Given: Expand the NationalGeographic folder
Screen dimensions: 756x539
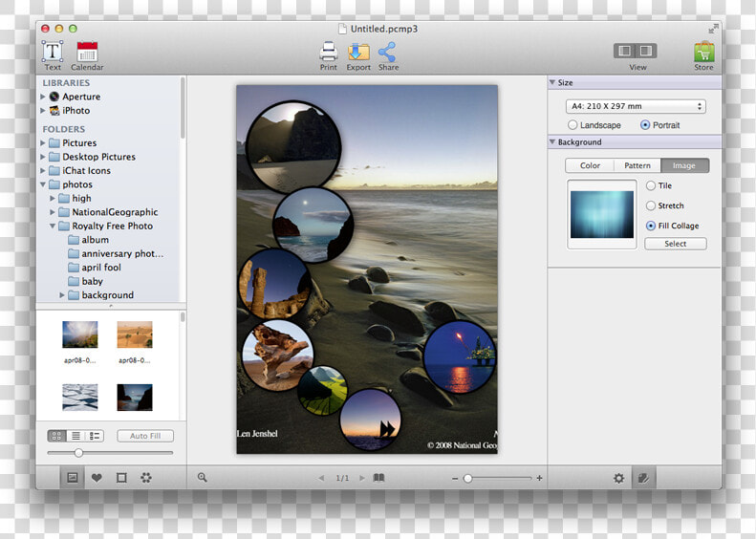Looking at the screenshot, I should coord(53,211).
